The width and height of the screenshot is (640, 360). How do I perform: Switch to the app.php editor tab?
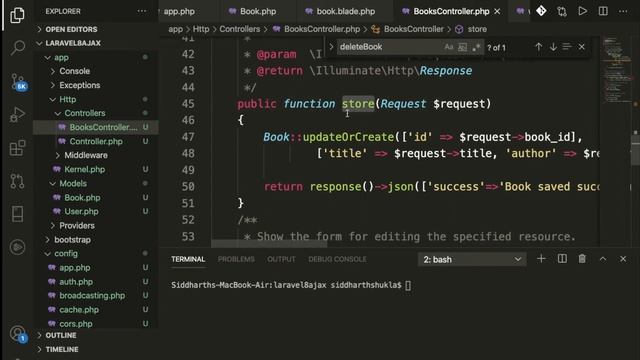(179, 11)
